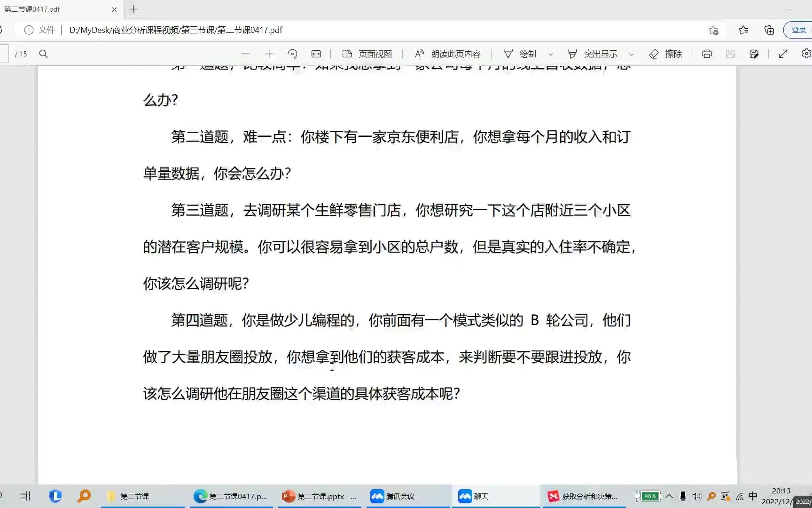Screen dimensions: 812x508
Task: Open the 第二节课 folder on taskbar
Action: (x=142, y=496)
